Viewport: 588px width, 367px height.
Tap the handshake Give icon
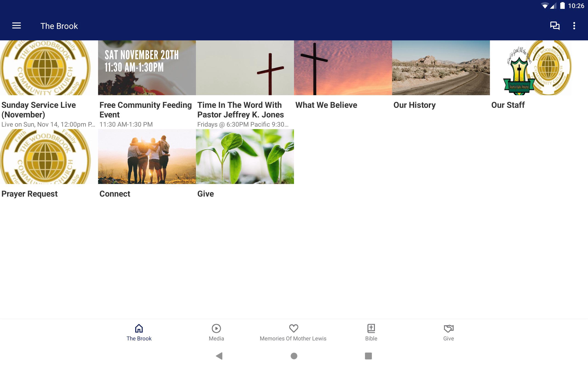pyautogui.click(x=448, y=328)
